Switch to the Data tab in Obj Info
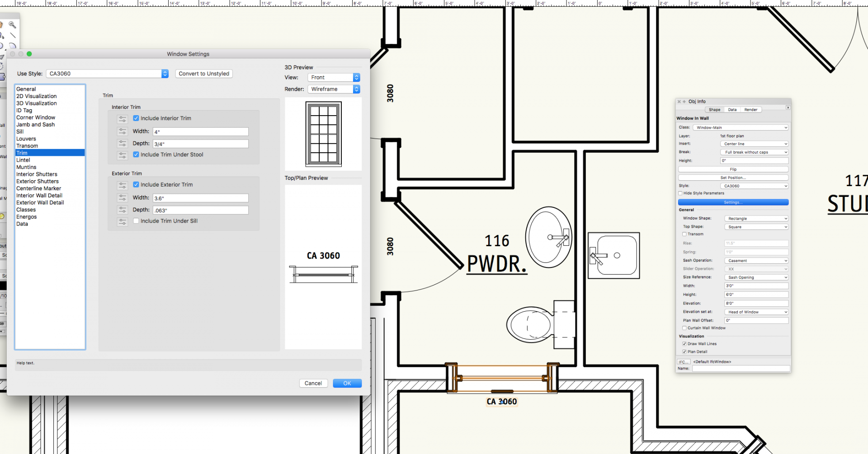The image size is (868, 454). click(x=732, y=110)
